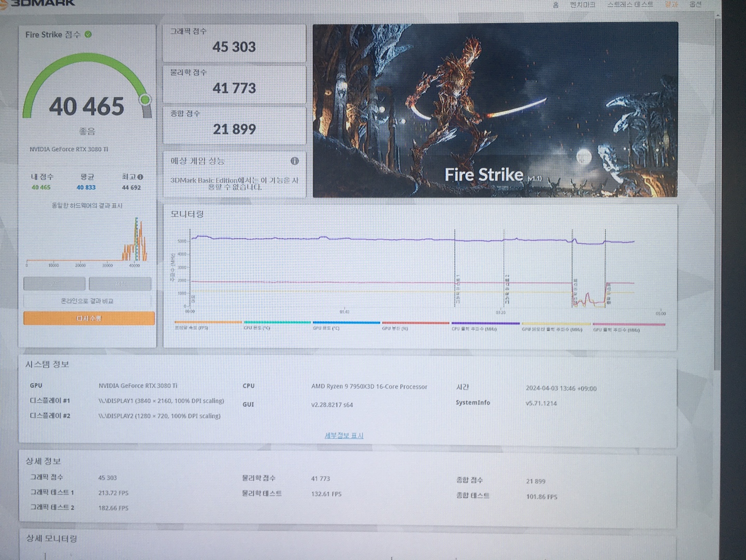
Task: Click the 내 점수 value 40 465
Action: [41, 188]
